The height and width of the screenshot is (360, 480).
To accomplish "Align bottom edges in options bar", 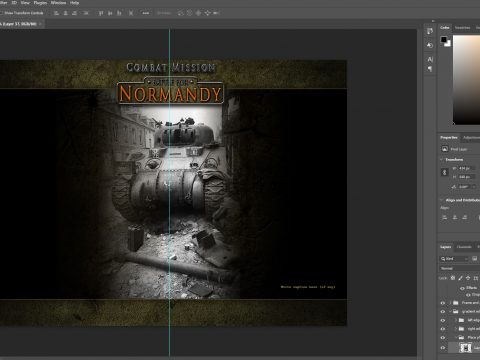I will [119, 13].
